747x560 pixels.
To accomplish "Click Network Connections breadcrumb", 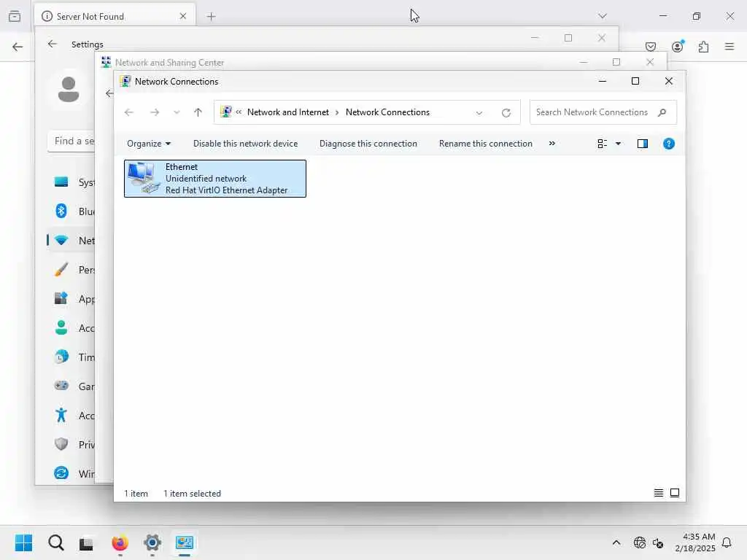I will click(387, 112).
